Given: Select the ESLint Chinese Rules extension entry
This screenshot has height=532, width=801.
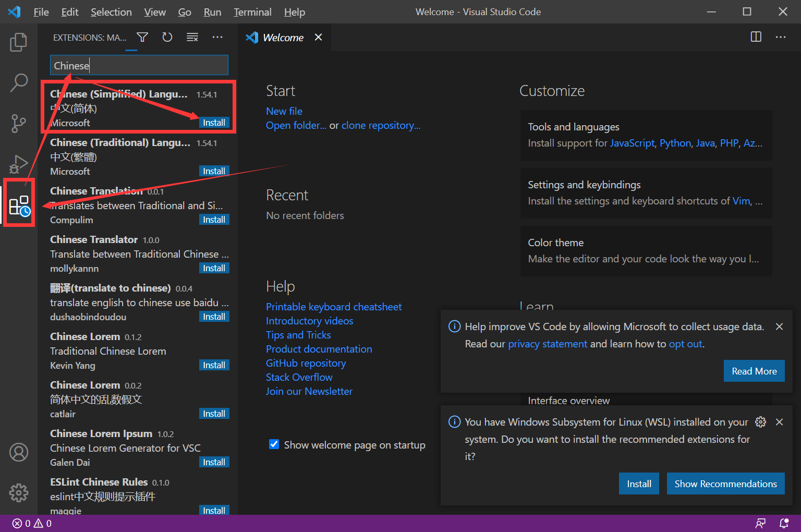Looking at the screenshot, I should [x=138, y=495].
